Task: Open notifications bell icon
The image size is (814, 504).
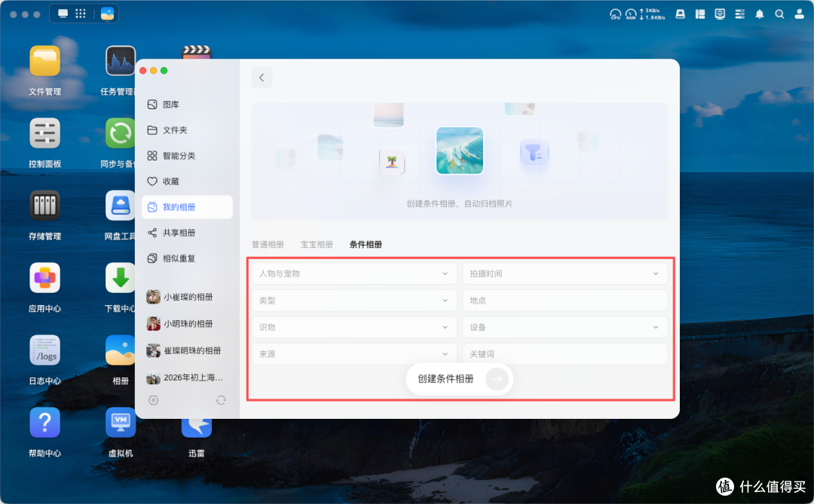Action: 760,14
